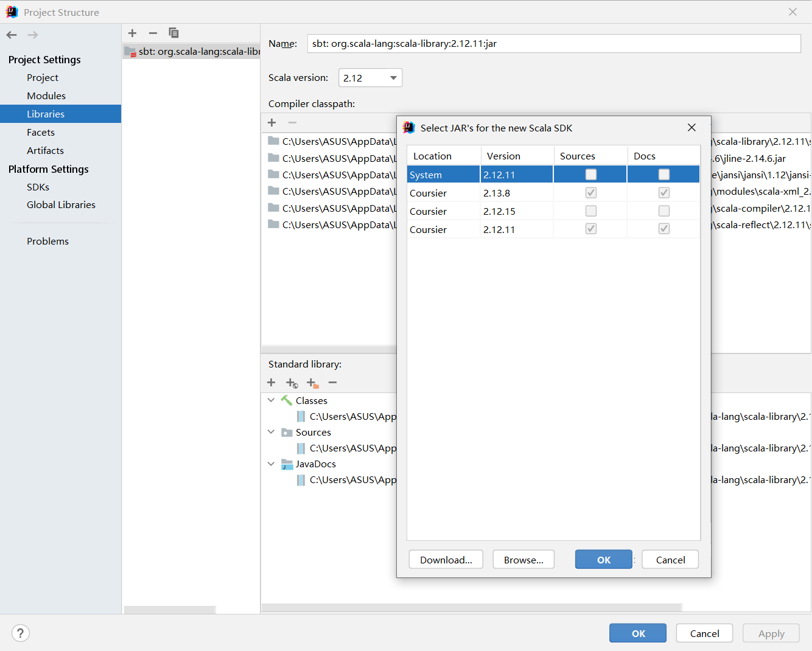812x651 pixels.
Task: Open help with question mark icon
Action: tap(20, 633)
